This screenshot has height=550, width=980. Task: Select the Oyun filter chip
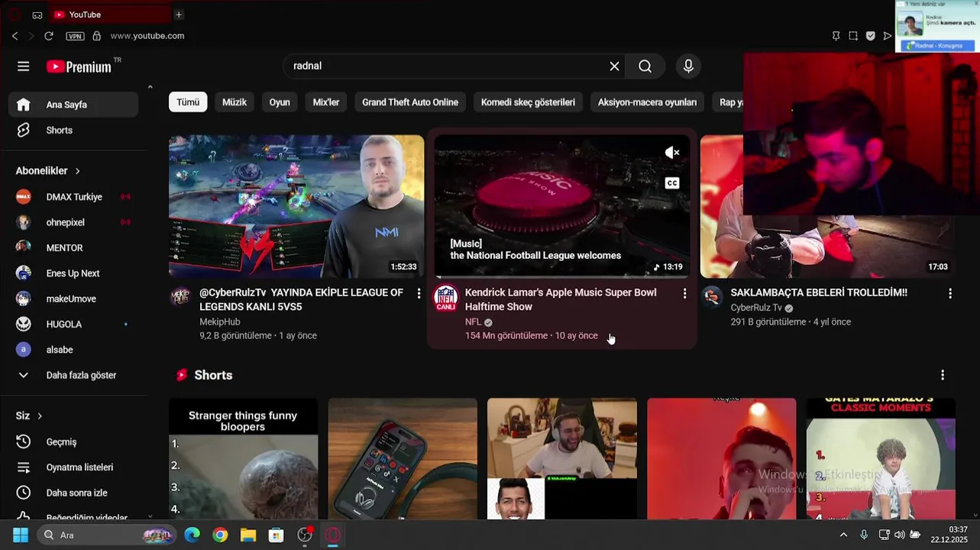pyautogui.click(x=280, y=102)
